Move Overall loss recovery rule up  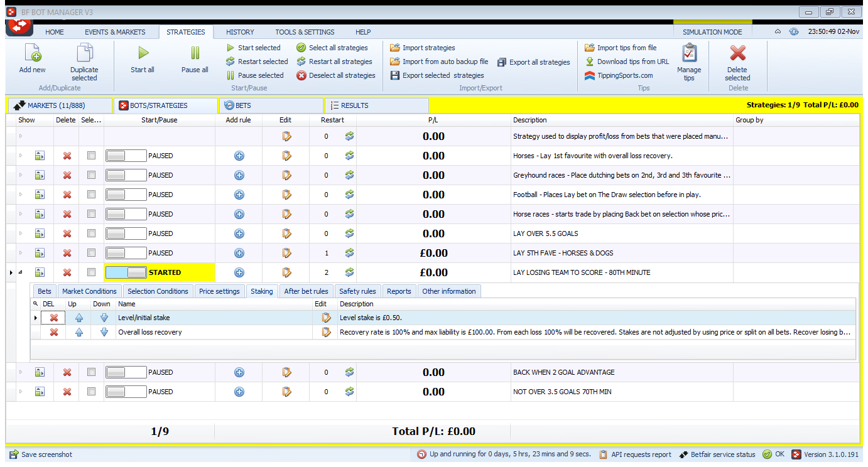(79, 332)
